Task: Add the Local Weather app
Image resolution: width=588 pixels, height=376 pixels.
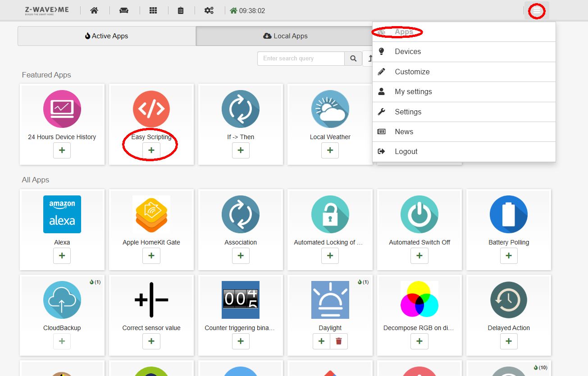Action: click(330, 150)
